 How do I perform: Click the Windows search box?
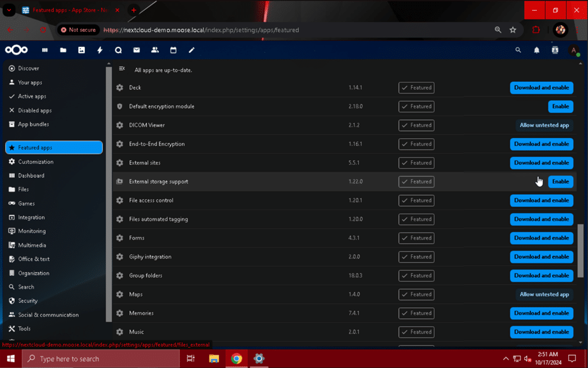(101, 359)
